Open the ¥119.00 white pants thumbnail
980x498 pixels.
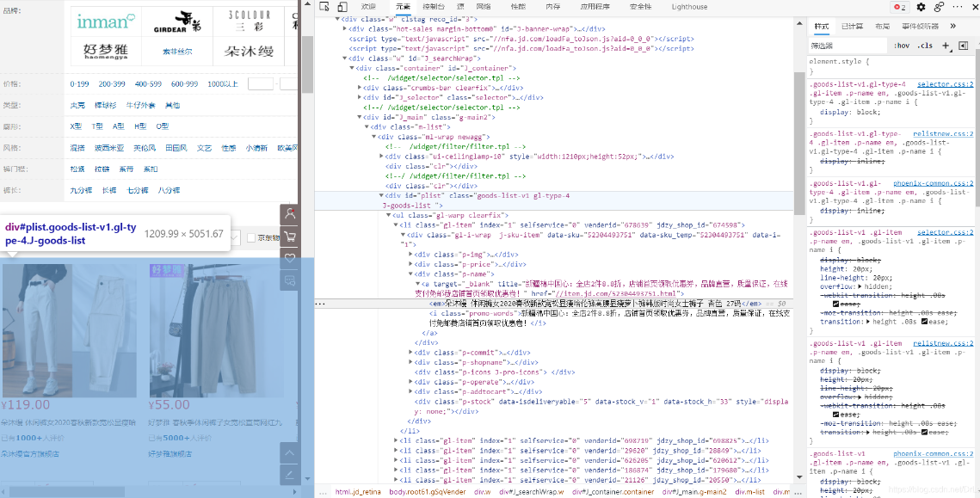click(x=69, y=330)
